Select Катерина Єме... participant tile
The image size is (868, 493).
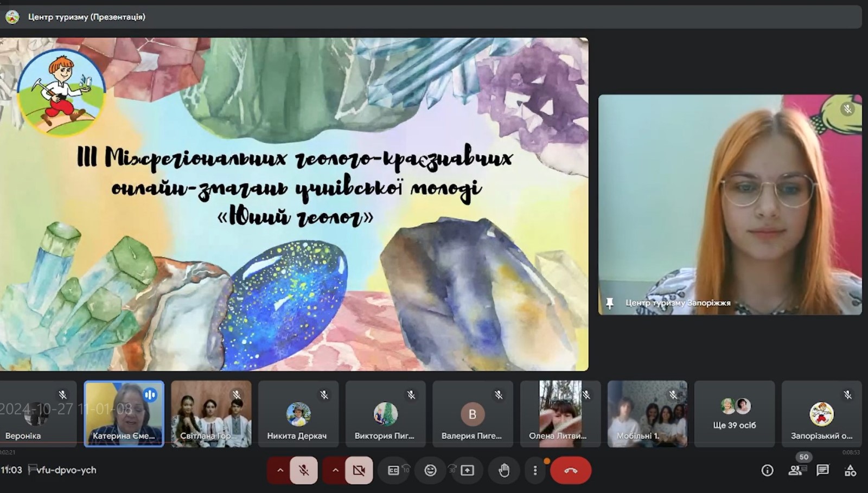pos(124,414)
